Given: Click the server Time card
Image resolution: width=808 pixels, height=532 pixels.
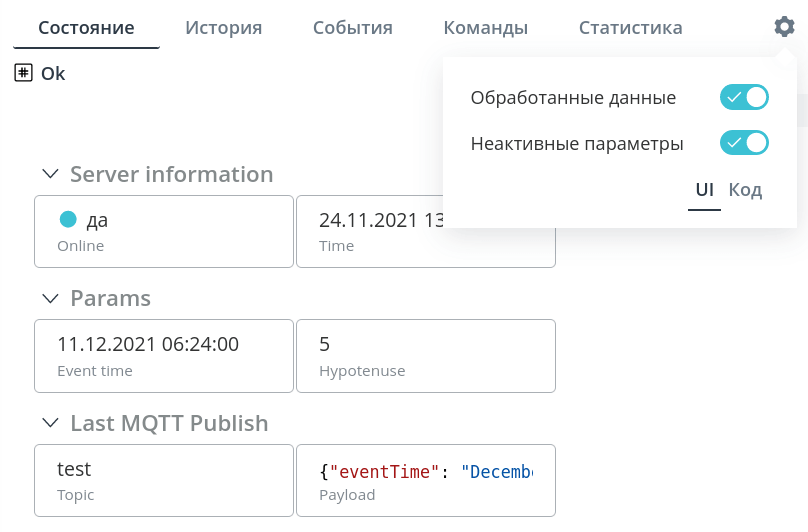Looking at the screenshot, I should pyautogui.click(x=426, y=231).
